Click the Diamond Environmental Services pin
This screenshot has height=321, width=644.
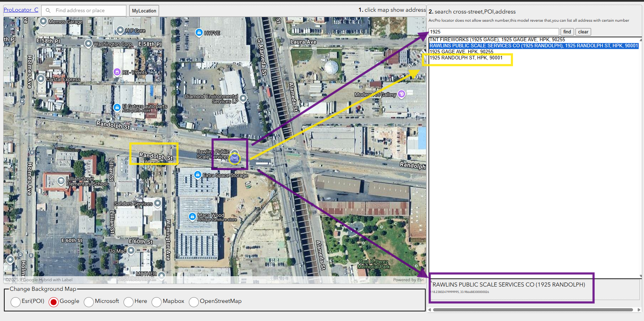pos(243,98)
